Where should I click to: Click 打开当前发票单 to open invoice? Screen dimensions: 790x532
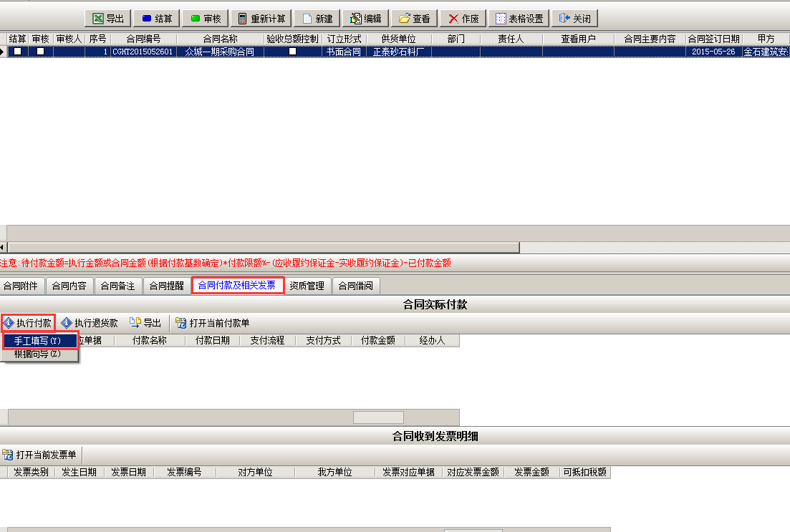click(x=40, y=455)
